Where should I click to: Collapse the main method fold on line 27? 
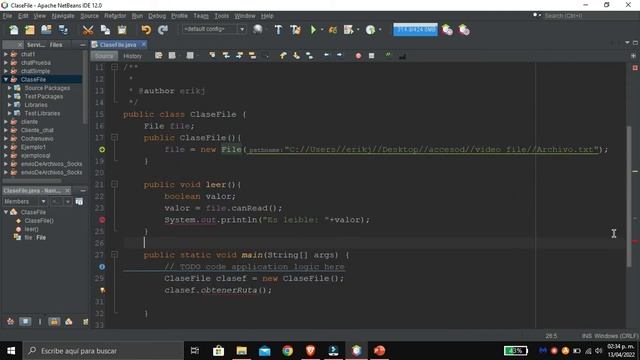(115, 255)
